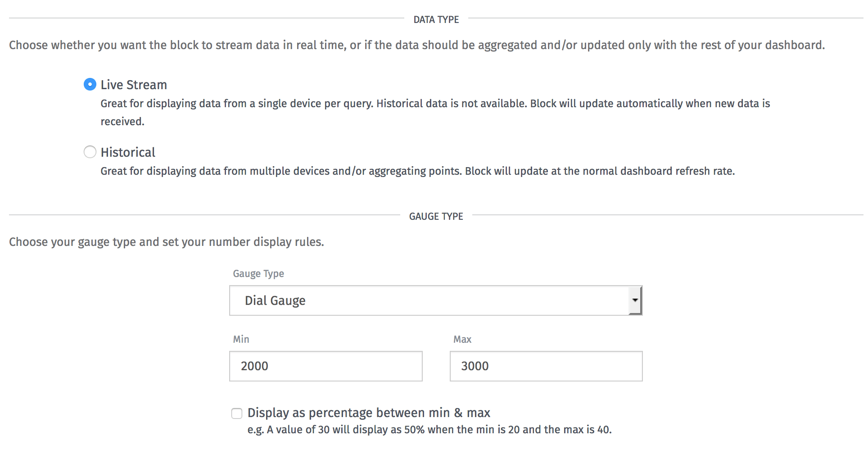Select the Historical radio button
The height and width of the screenshot is (454, 868).
coord(90,152)
